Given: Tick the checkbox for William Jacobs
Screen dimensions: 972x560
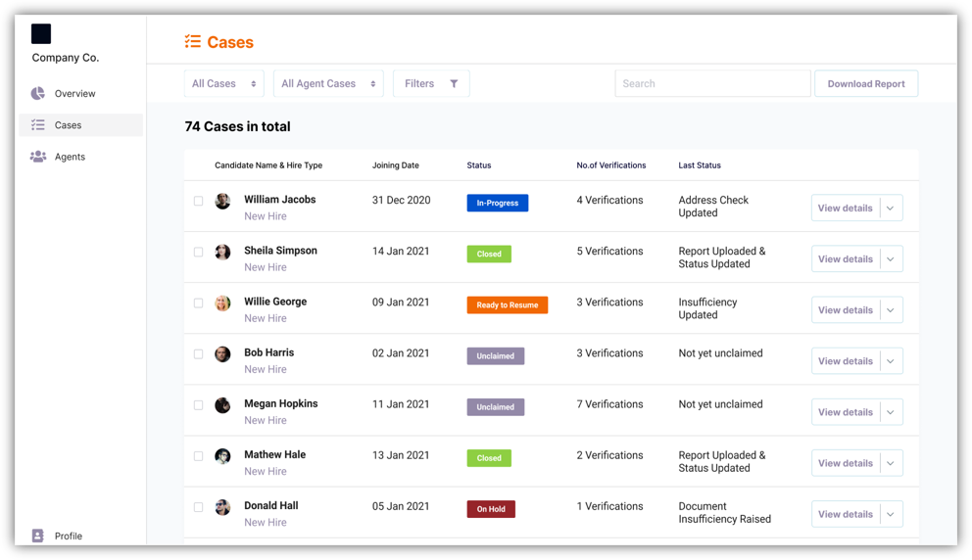Looking at the screenshot, I should 198,201.
